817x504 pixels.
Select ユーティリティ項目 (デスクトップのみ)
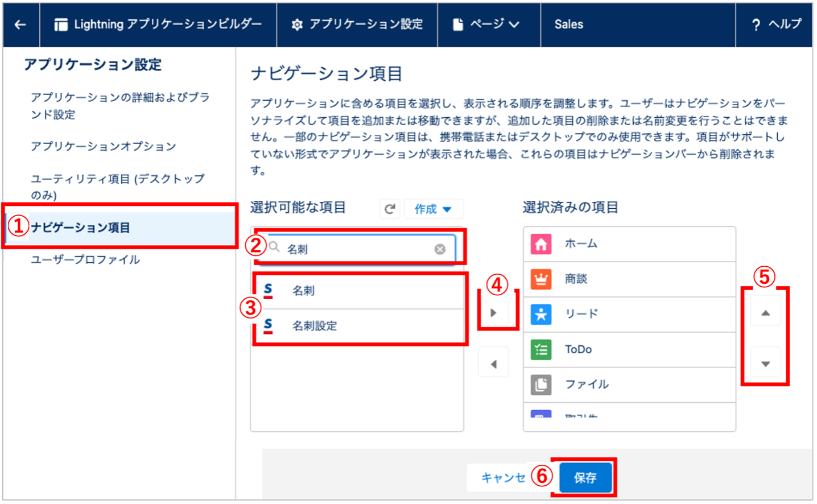118,187
